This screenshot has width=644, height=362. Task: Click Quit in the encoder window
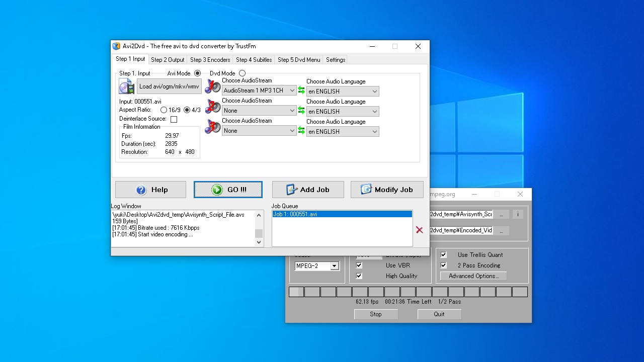click(x=439, y=314)
